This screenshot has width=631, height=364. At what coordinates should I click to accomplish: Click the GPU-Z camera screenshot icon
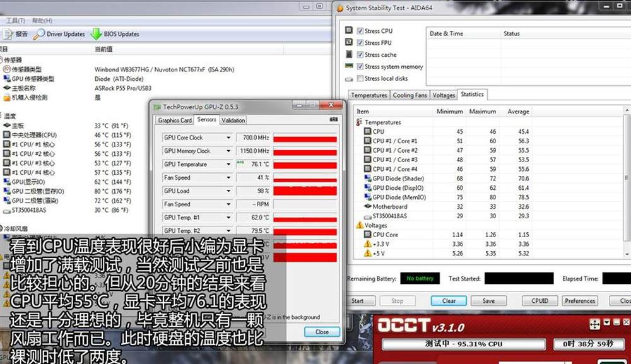point(334,119)
